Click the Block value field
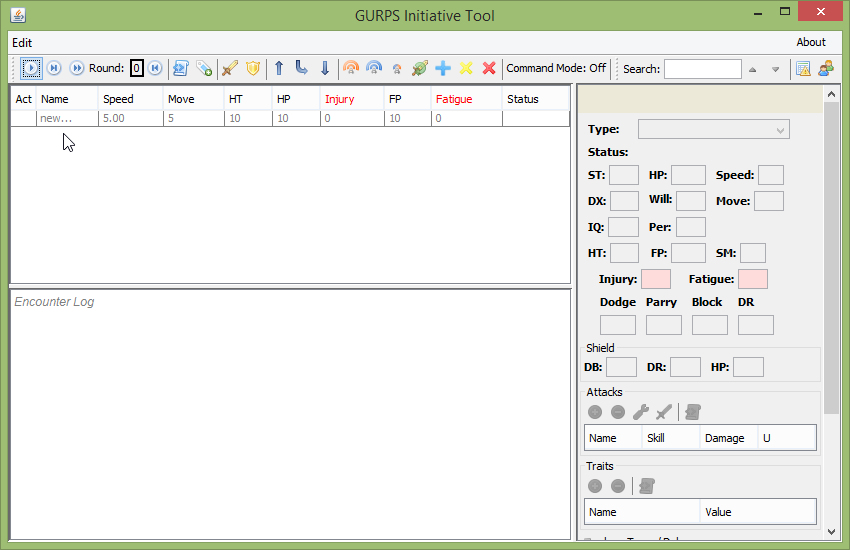Image resolution: width=850 pixels, height=550 pixels. click(x=710, y=325)
